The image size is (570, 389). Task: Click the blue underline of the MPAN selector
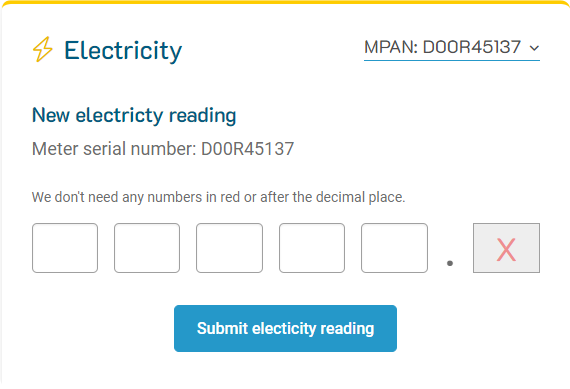(x=452, y=60)
